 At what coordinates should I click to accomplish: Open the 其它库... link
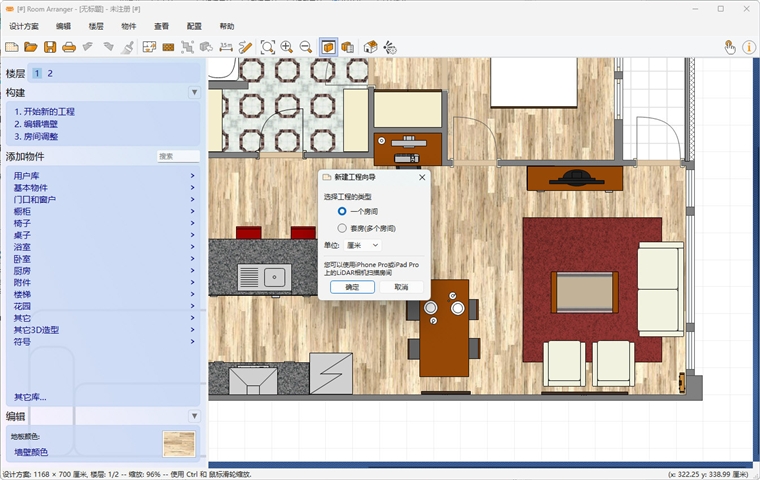coord(30,397)
